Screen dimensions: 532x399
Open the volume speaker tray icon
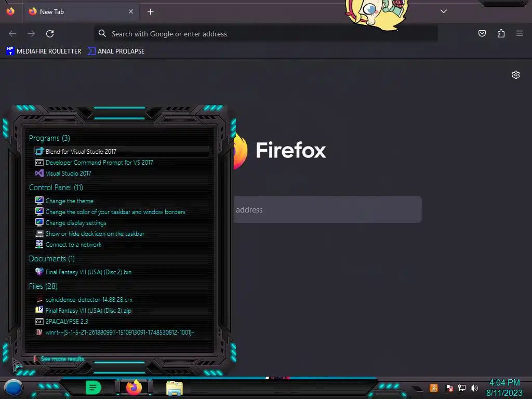coord(474,388)
